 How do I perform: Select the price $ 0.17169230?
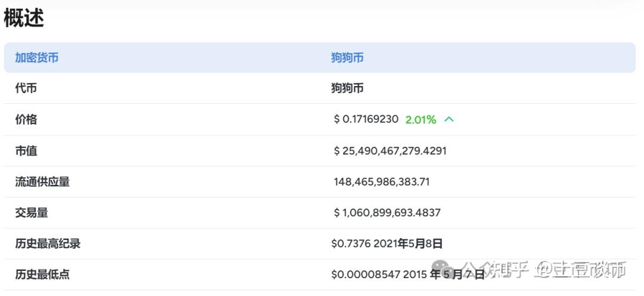point(366,119)
